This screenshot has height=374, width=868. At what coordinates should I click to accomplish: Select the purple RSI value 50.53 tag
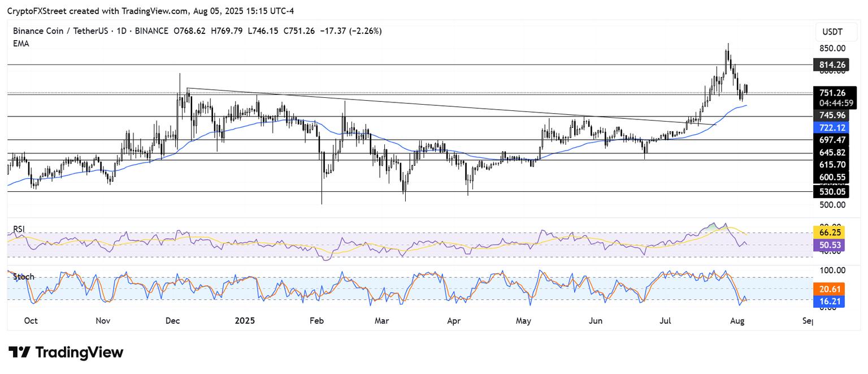click(x=828, y=244)
